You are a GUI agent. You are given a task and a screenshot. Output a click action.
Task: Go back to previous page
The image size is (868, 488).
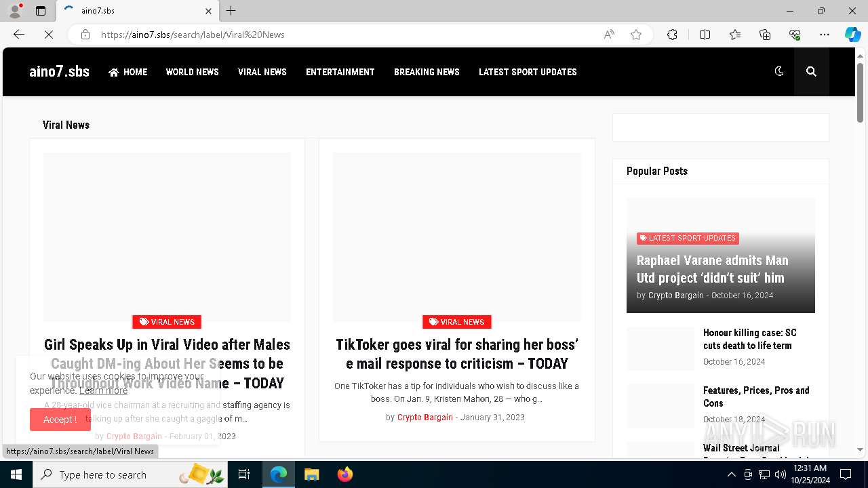pos(19,35)
